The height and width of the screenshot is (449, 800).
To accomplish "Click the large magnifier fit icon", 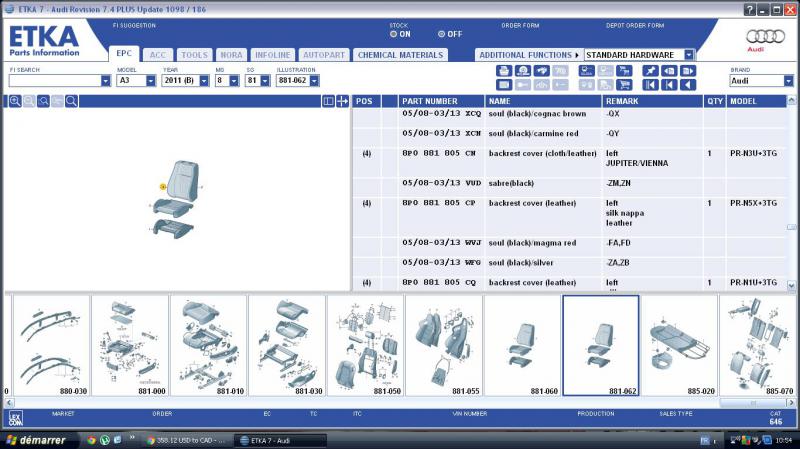I will [71, 101].
